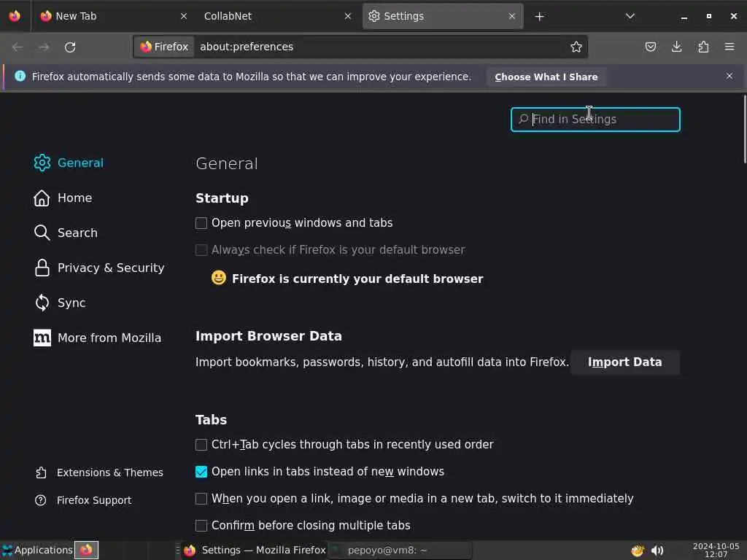Image resolution: width=747 pixels, height=560 pixels.
Task: Open the Downloads panel icon
Action: (x=677, y=47)
